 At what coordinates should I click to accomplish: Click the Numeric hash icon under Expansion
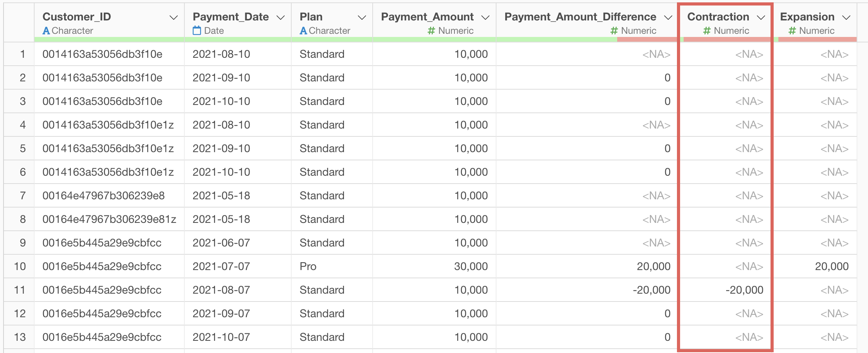792,31
